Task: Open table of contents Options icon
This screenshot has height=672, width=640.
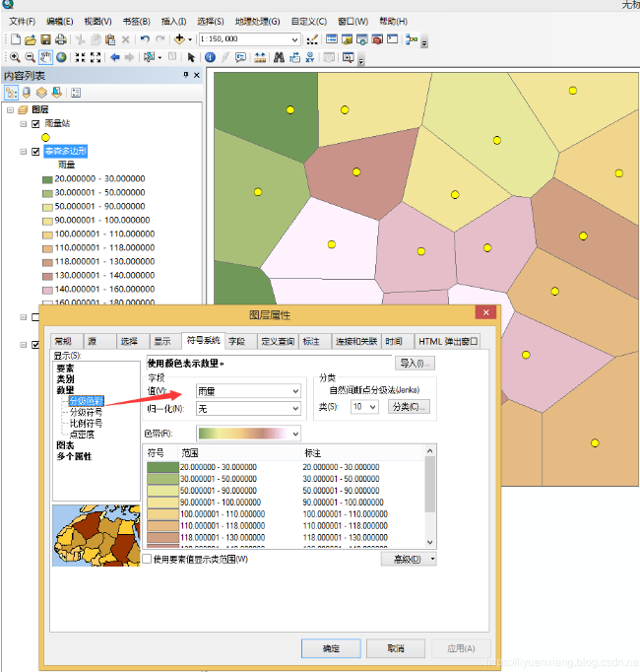Action: [76, 93]
